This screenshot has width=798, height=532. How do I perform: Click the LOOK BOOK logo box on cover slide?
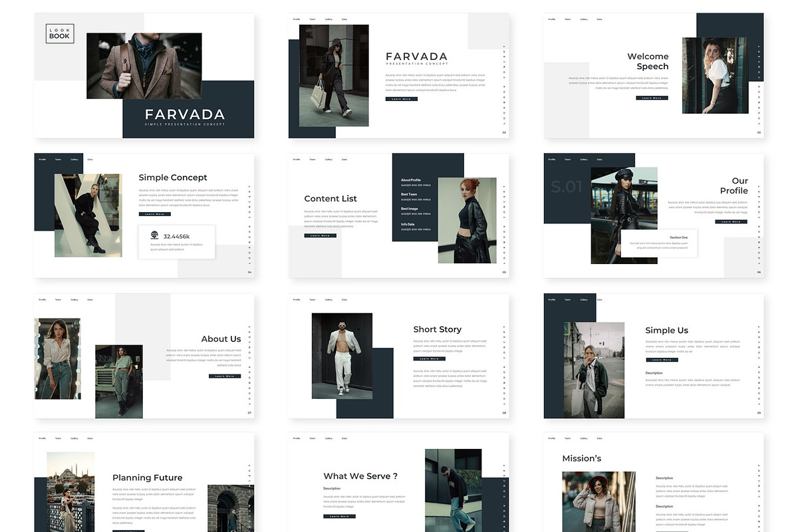coord(60,34)
